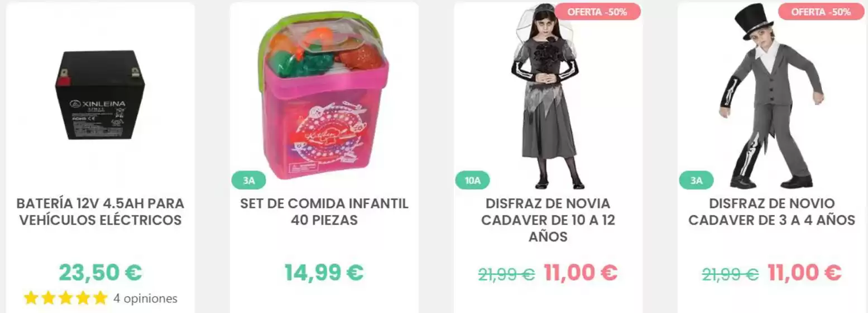Image resolution: width=868 pixels, height=313 pixels.
Task: Click the 11,00 € groom costume sale price
Action: (804, 273)
